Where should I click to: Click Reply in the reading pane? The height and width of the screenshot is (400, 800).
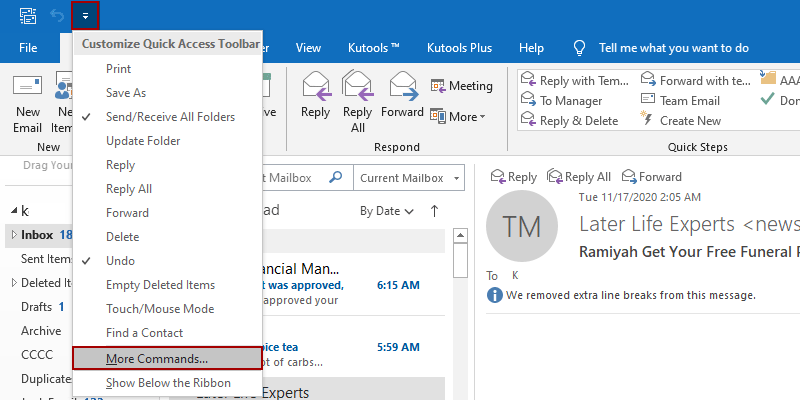tap(514, 177)
